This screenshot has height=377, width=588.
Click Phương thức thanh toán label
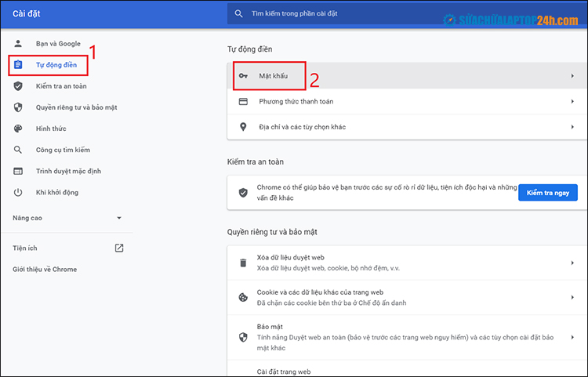296,102
